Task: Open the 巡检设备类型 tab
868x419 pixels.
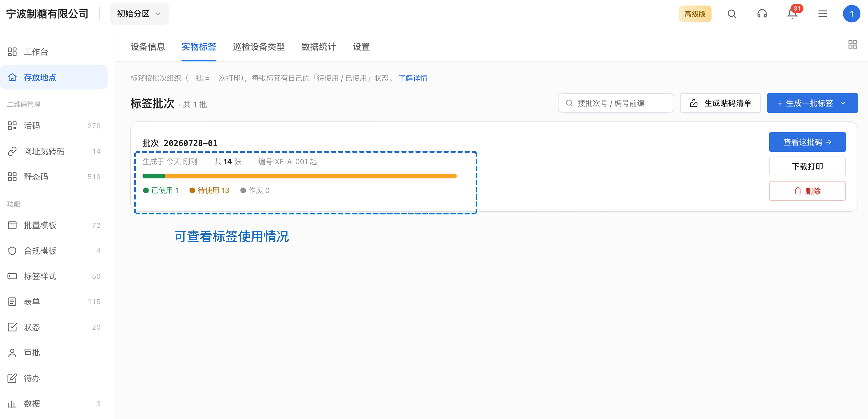Action: tap(259, 47)
